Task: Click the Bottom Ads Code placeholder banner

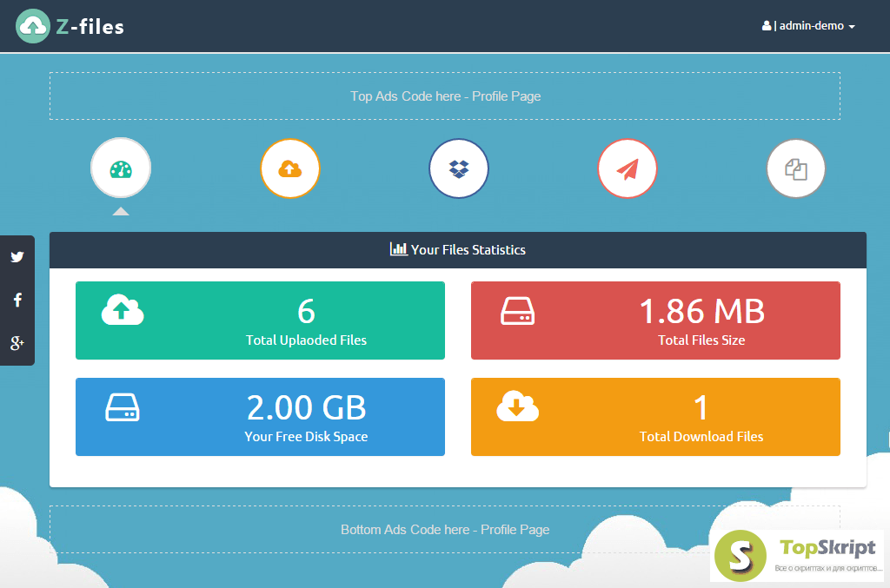Action: 445,530
